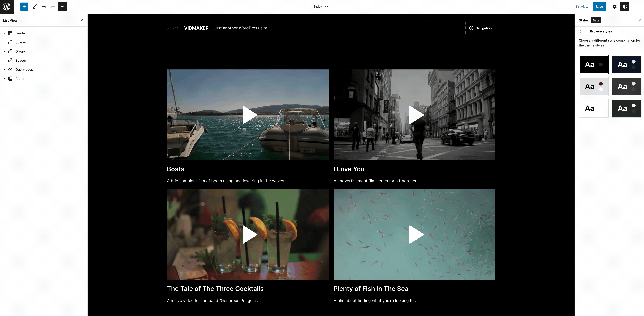Image resolution: width=644 pixels, height=316 pixels.
Task: Toggle the List View toolbar button
Action: [62, 7]
